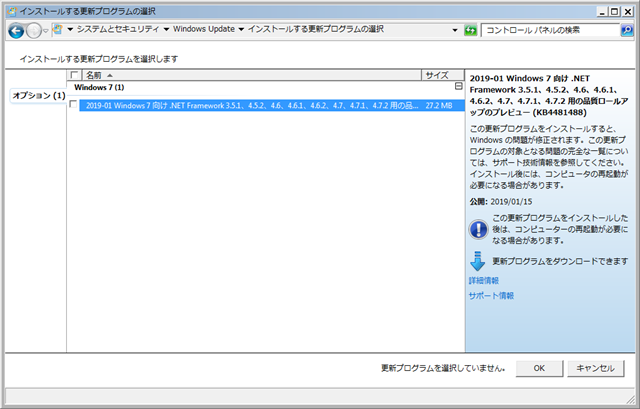640x409 pixels.
Task: Open システムとセキュリティ breadcrumb
Action: coord(118,29)
